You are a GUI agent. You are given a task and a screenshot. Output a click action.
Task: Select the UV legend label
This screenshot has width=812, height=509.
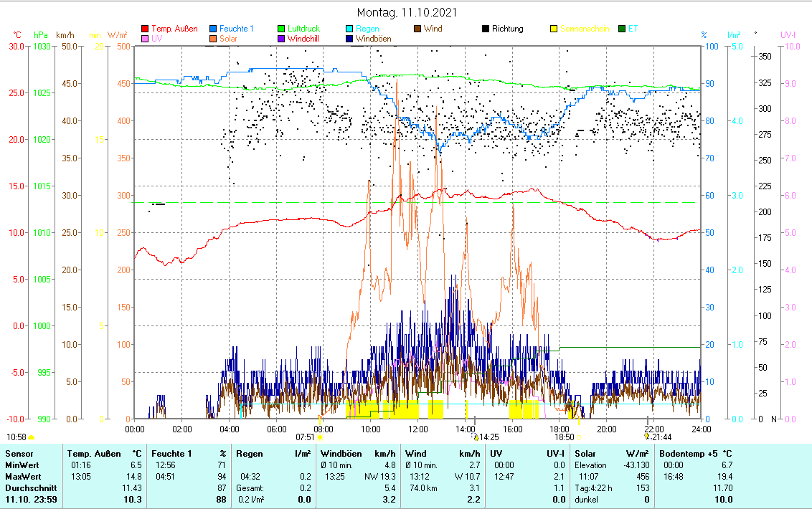click(157, 39)
